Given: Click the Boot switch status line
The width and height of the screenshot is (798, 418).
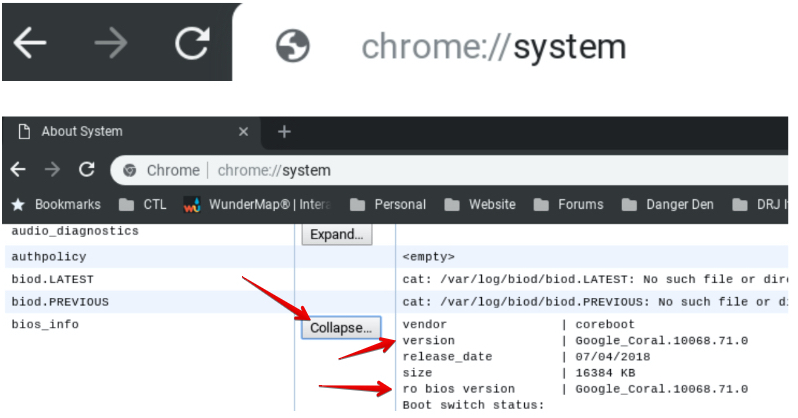Looking at the screenshot, I should pos(473,405).
